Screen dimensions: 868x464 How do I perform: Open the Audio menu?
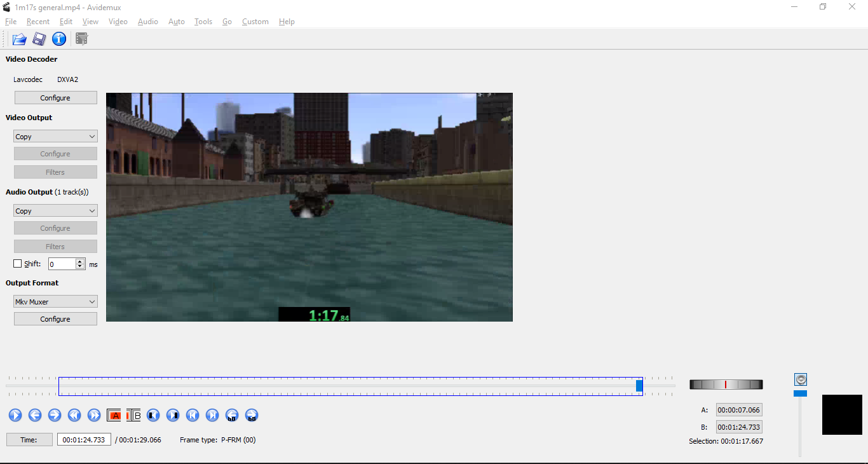pyautogui.click(x=148, y=22)
